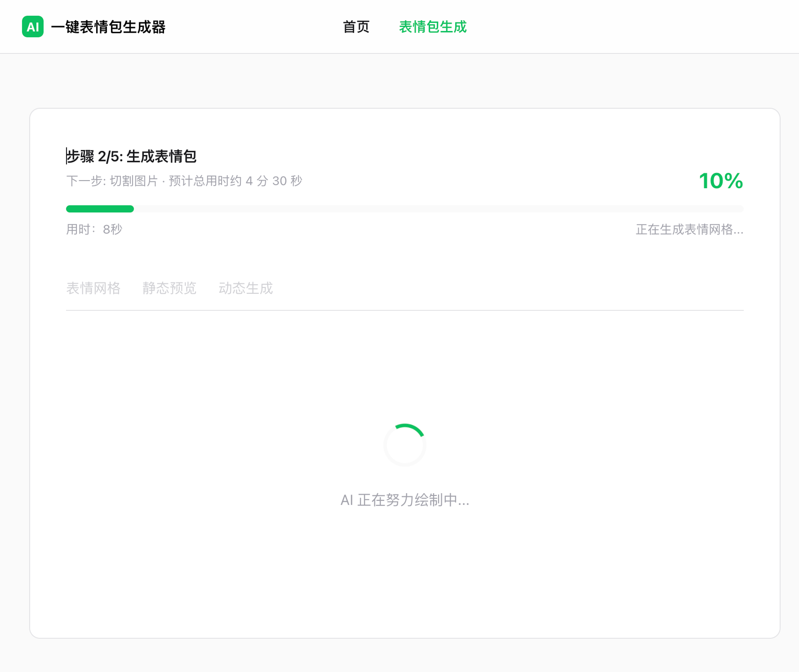799x672 pixels.
Task: Click the 正在生成表情网格... status text
Action: 689,230
